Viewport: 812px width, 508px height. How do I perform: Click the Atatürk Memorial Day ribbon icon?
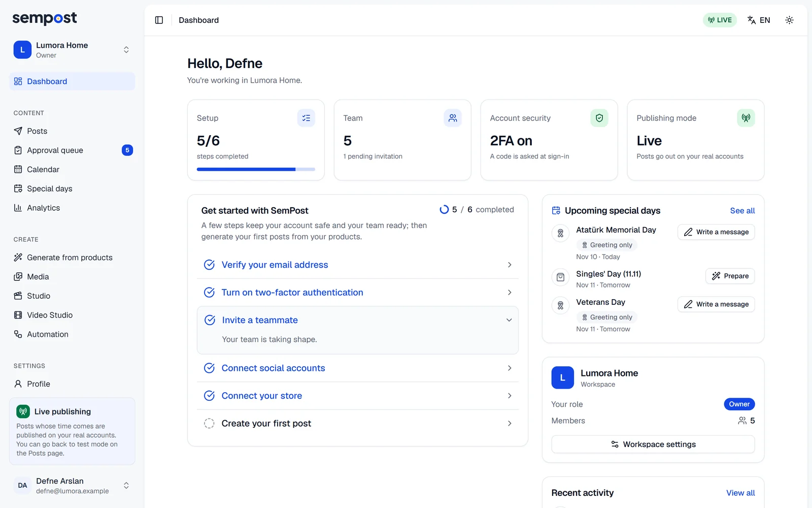560,234
